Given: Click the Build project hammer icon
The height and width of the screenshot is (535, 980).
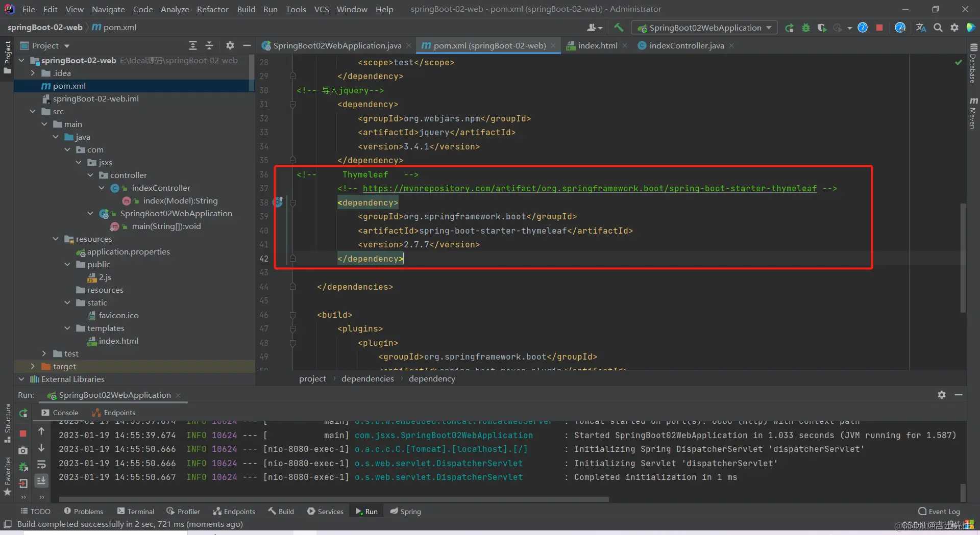Looking at the screenshot, I should pyautogui.click(x=619, y=28).
